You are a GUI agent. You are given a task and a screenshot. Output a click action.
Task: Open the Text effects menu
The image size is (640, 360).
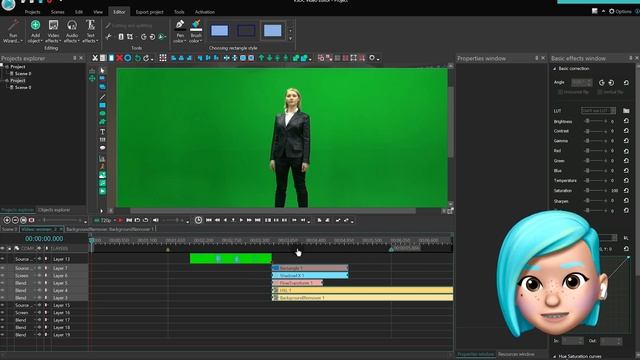pyautogui.click(x=90, y=31)
